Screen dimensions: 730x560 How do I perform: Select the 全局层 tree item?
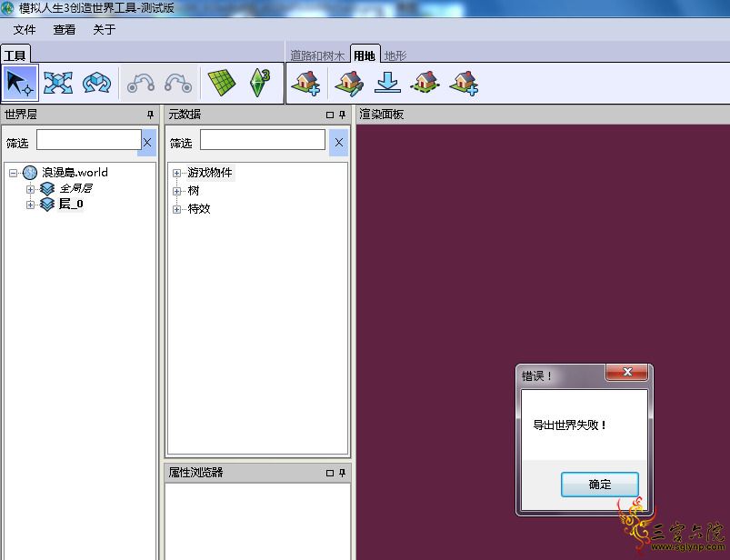click(75, 188)
